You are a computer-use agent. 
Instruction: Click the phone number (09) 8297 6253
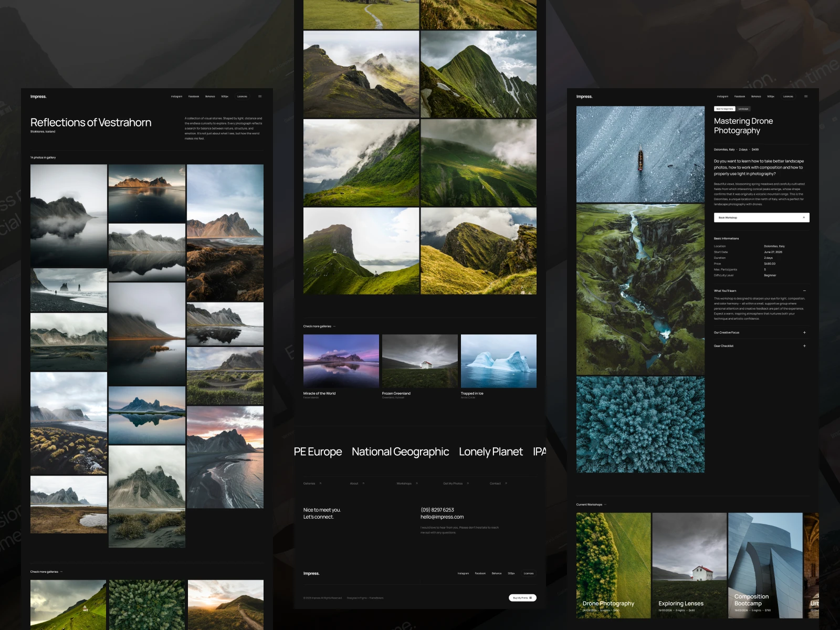point(437,510)
